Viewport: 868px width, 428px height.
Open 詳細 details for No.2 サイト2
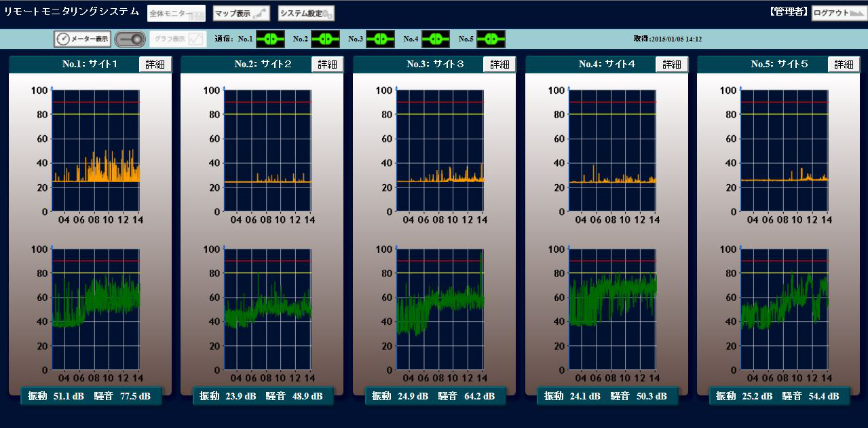[x=328, y=64]
